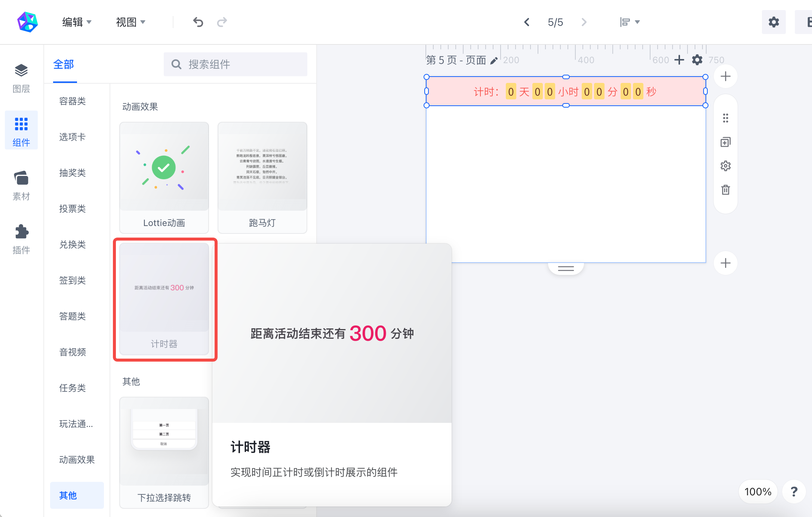Select the 动画效果 category
This screenshot has width=812, height=517.
point(77,460)
